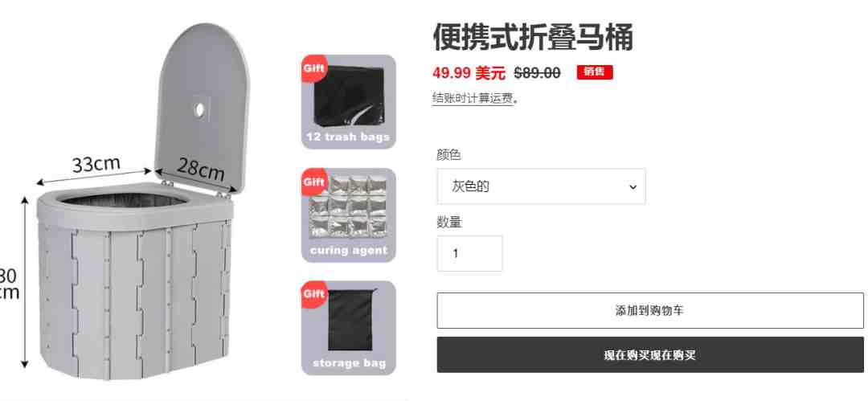
Task: Click the 12 trash bags gift thumbnail
Action: pos(349,102)
